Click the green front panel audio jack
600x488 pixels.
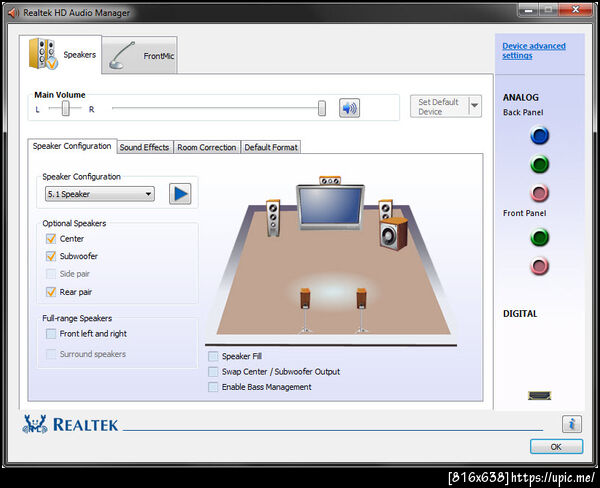pyautogui.click(x=540, y=237)
